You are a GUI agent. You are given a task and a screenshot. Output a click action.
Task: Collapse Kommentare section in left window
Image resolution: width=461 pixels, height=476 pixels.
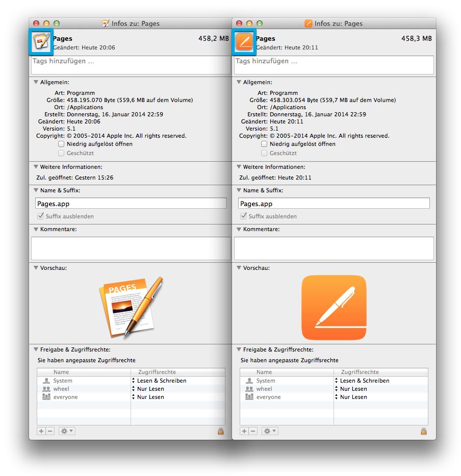(36, 229)
